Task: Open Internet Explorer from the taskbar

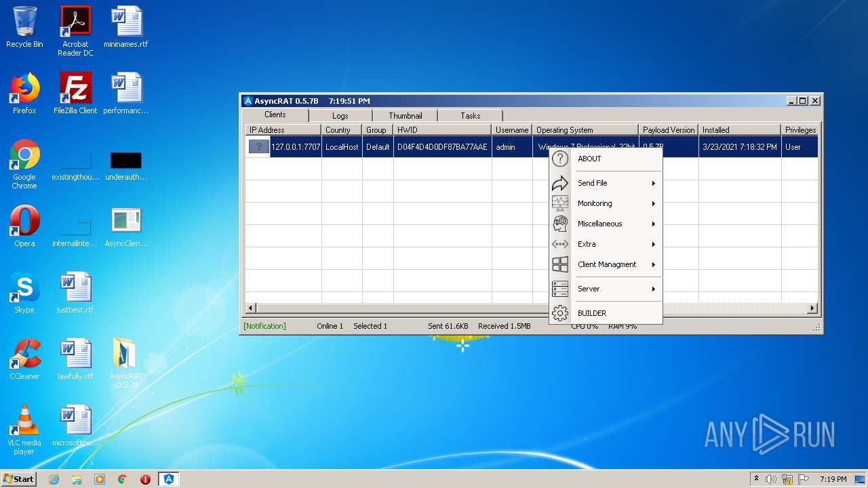Action: pos(54,479)
